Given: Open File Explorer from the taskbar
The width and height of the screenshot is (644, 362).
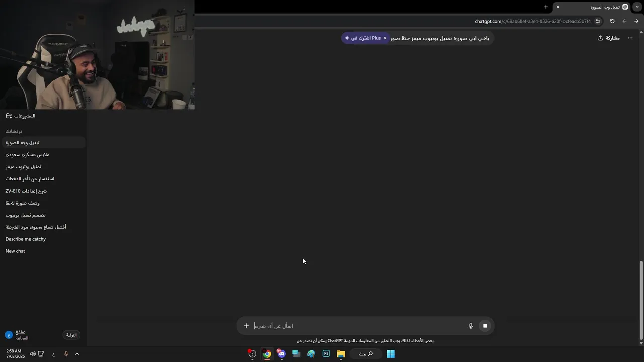Looking at the screenshot, I should pos(341,354).
